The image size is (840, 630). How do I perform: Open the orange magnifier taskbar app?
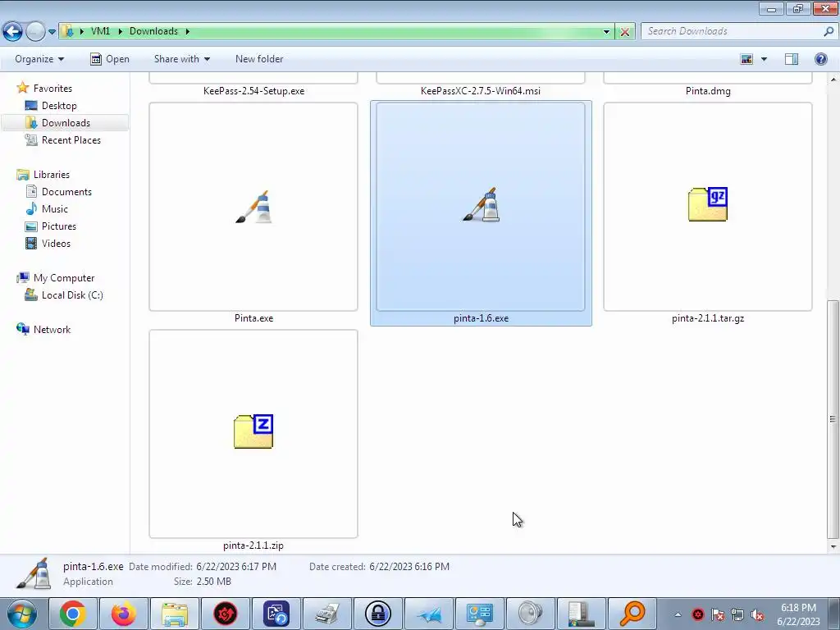click(632, 614)
